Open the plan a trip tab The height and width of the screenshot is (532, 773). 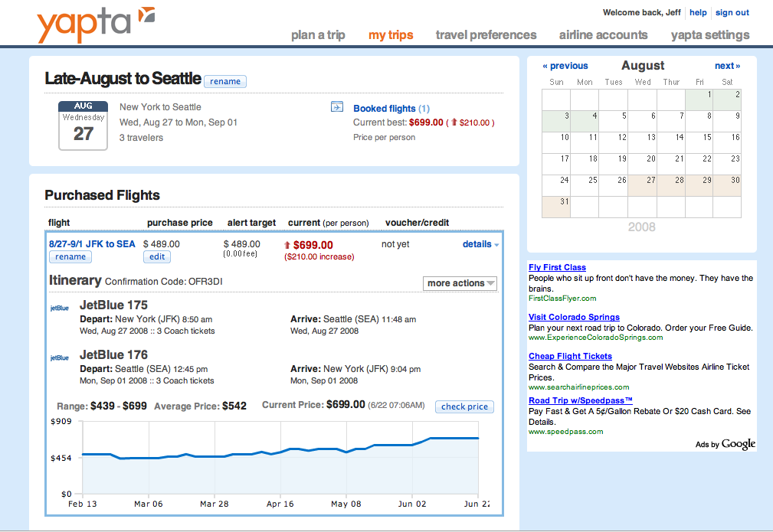coord(318,35)
